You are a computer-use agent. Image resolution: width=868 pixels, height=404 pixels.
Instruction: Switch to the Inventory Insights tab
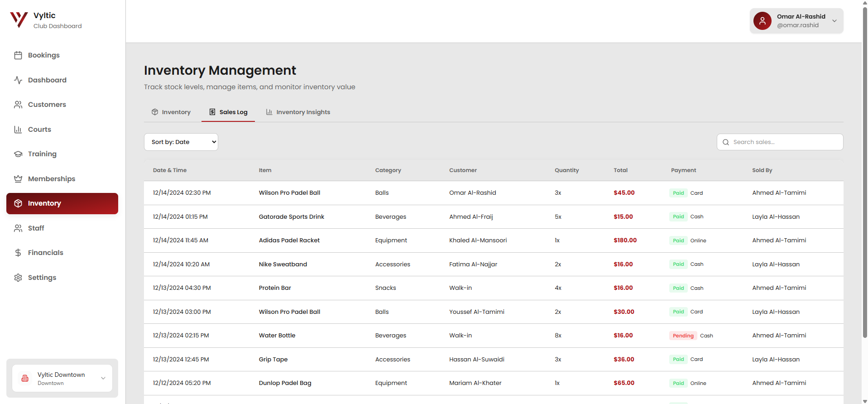click(x=298, y=112)
